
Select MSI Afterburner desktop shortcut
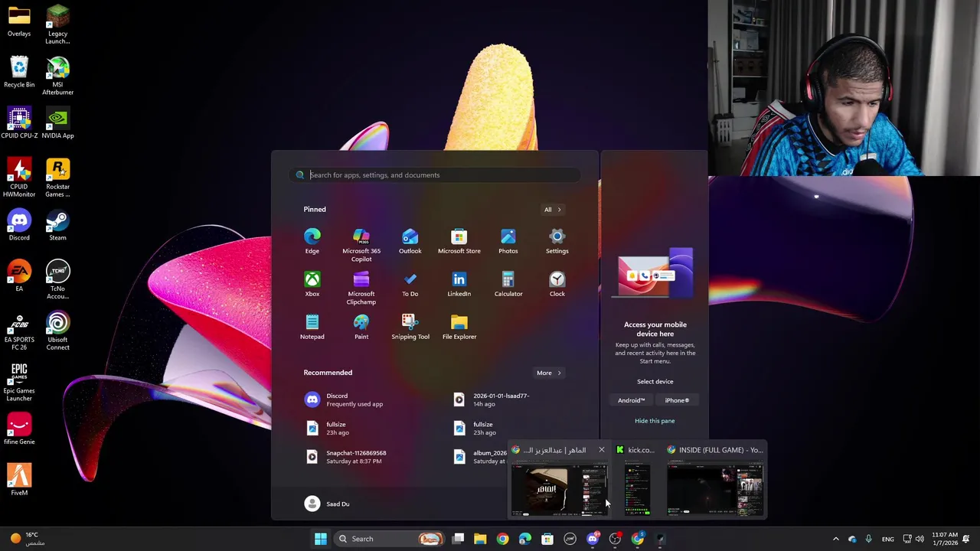(57, 77)
